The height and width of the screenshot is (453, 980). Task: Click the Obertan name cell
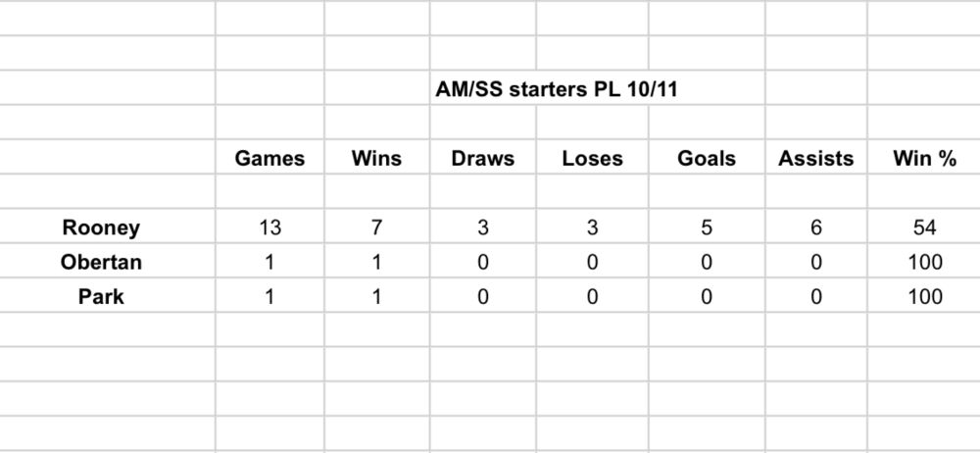coord(101,261)
